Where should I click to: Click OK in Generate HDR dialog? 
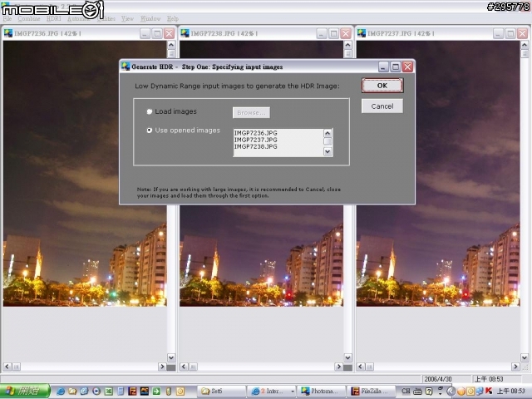click(382, 86)
